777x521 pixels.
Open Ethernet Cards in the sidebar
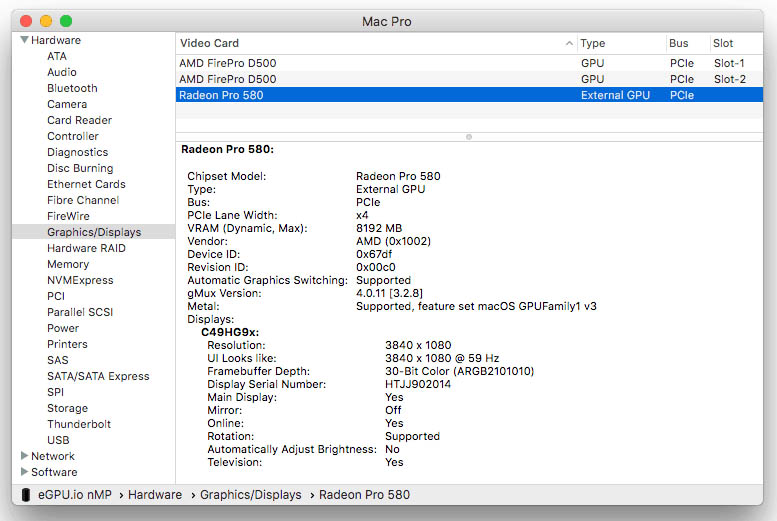pyautogui.click(x=86, y=184)
